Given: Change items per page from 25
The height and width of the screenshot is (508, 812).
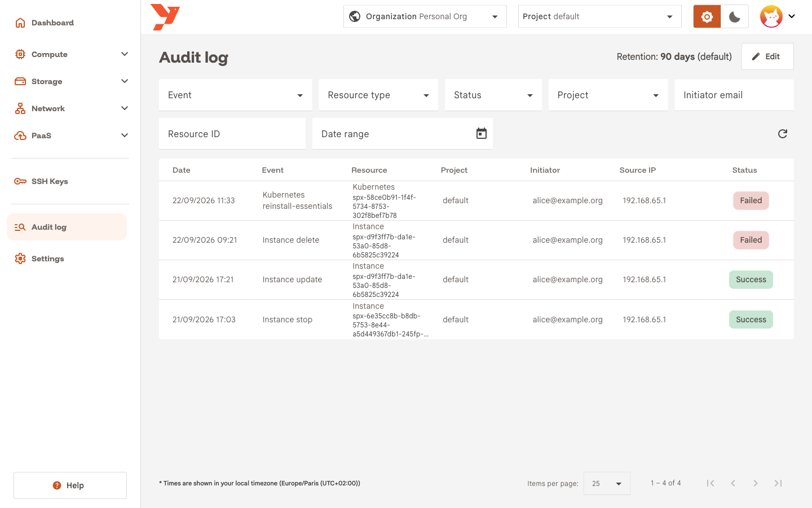Looking at the screenshot, I should tap(607, 483).
